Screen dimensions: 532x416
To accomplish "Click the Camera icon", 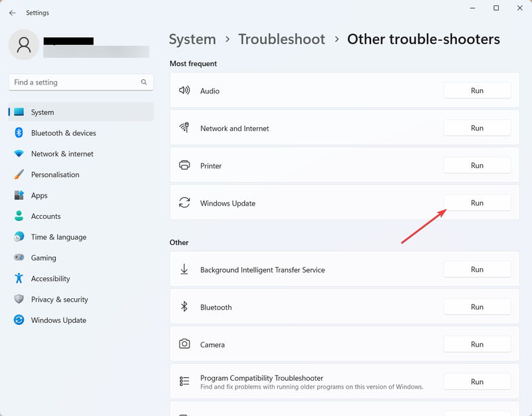I will 184,344.
